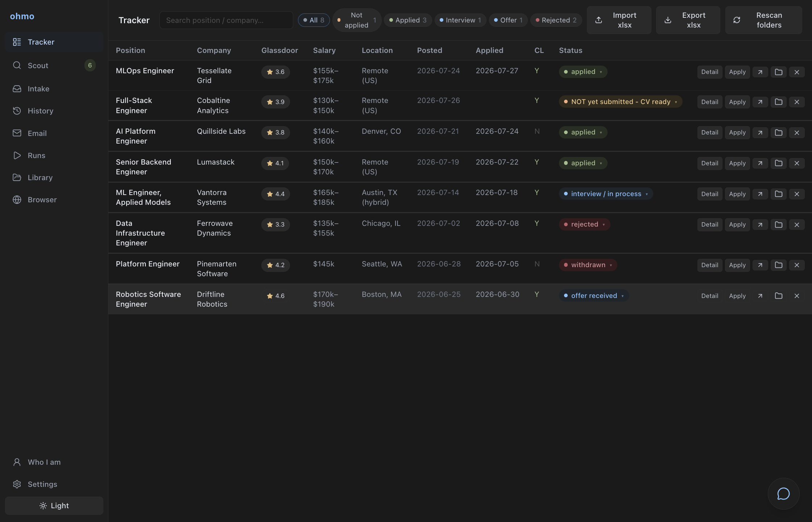Open Scout in sidebar
This screenshot has height=522, width=812.
(54, 66)
